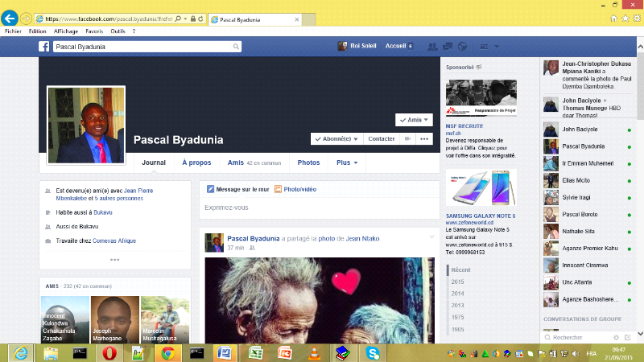This screenshot has width=644, height=362.
Task: Open VLC media player from taskbar
Action: pos(312,352)
